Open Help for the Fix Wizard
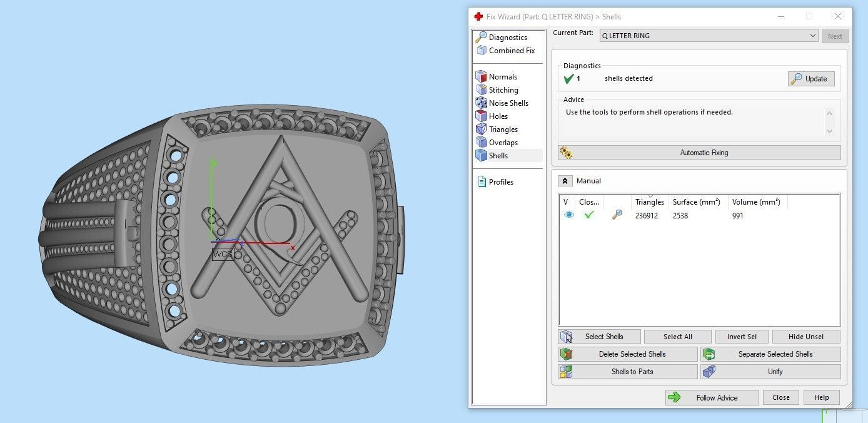This screenshot has width=868, height=423. [x=822, y=397]
